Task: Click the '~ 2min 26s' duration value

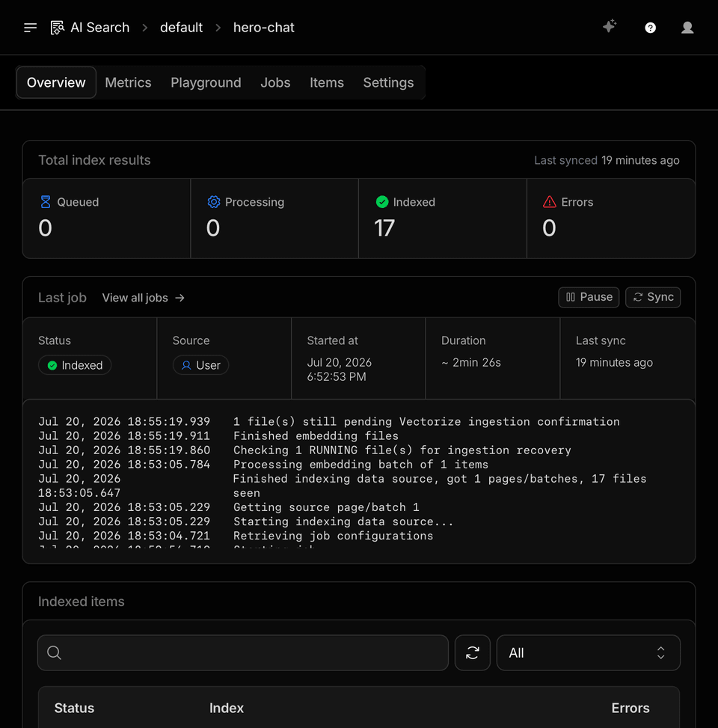Action: (x=471, y=363)
